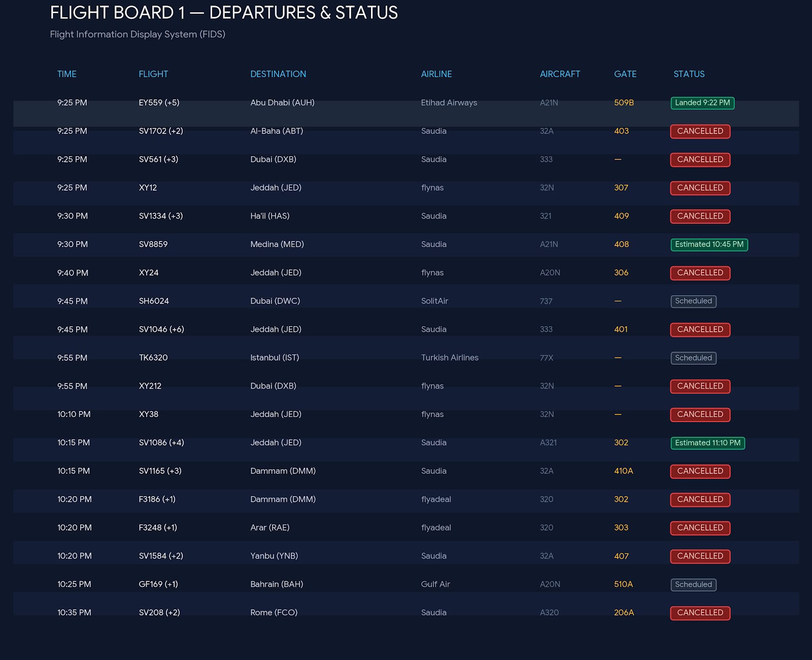Click the Scheduled badge for GF169 to Bahrain
The width and height of the screenshot is (812, 660).
click(693, 584)
